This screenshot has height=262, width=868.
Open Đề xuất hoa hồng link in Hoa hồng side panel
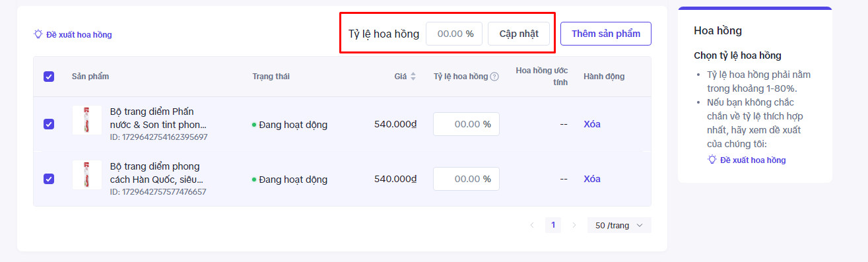(747, 160)
